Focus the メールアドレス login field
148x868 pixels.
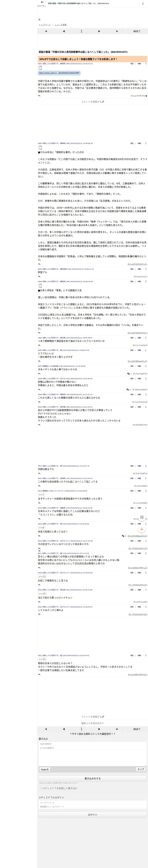click(x=92, y=803)
